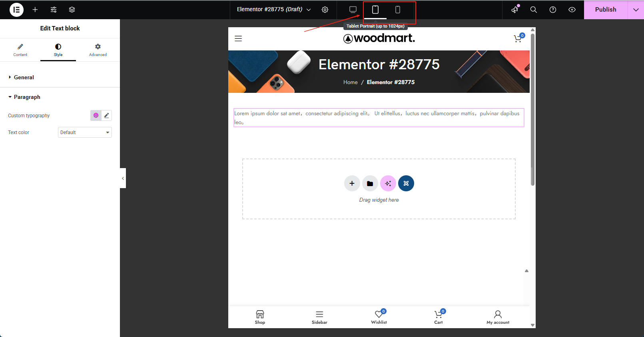Viewport: 644px width, 337px height.
Task: Switch to Mobile Portrait view
Action: coord(397,10)
